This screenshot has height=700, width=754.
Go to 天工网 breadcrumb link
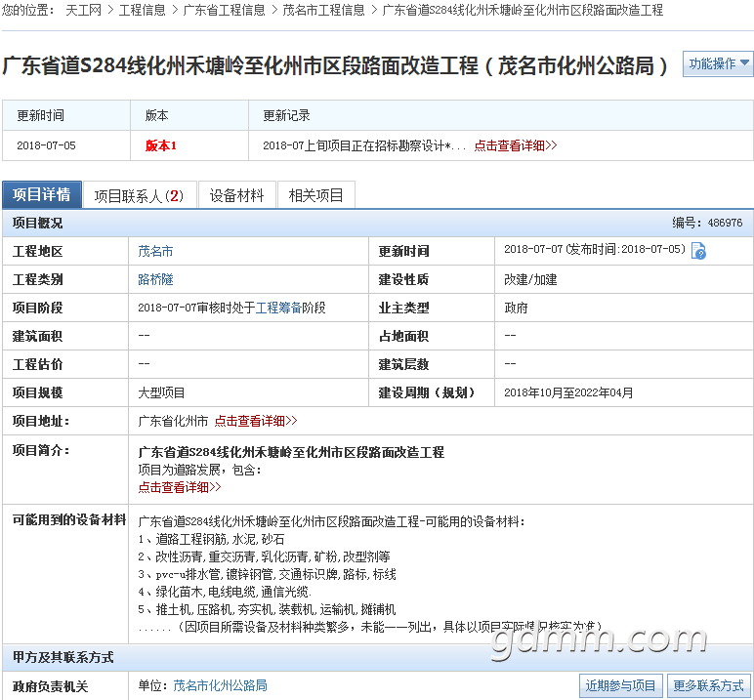coord(83,10)
